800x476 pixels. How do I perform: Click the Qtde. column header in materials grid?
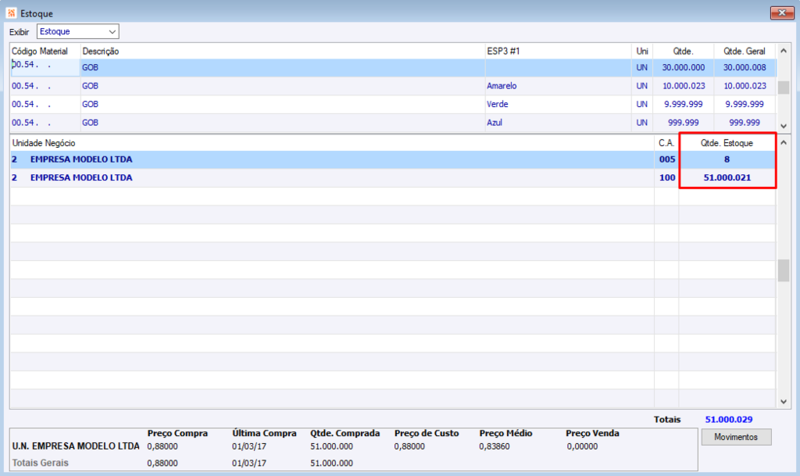coord(683,51)
